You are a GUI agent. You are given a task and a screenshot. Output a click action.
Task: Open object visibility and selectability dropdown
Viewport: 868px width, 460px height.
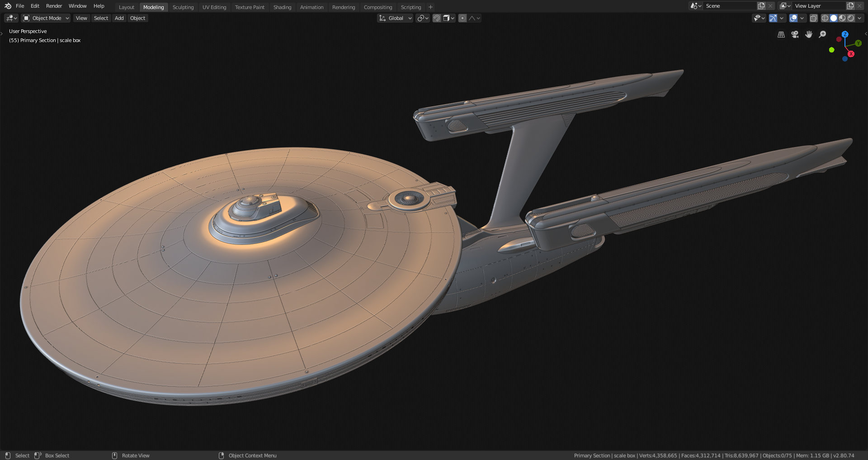pyautogui.click(x=759, y=18)
